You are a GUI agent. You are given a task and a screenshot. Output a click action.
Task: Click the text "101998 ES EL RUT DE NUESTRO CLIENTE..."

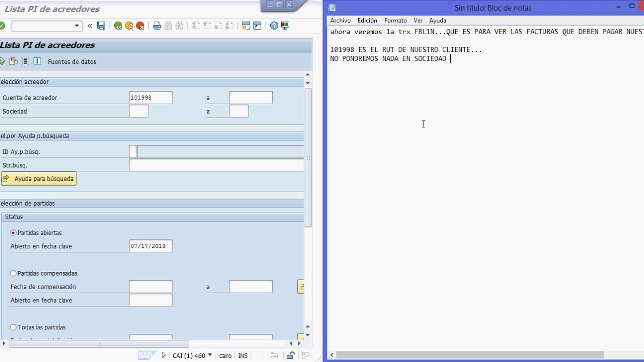click(406, 50)
